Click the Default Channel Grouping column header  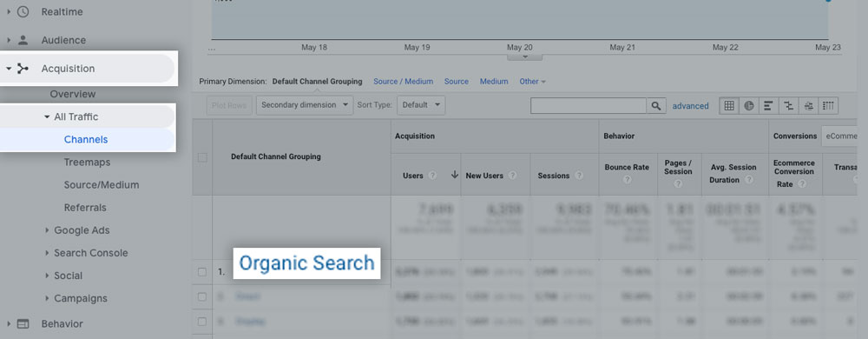(276, 156)
